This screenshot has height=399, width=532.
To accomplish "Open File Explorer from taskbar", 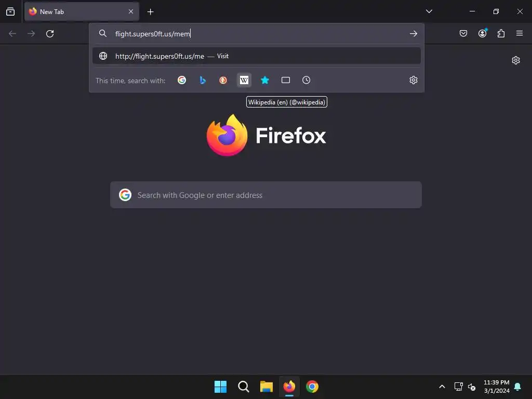I will (x=267, y=387).
